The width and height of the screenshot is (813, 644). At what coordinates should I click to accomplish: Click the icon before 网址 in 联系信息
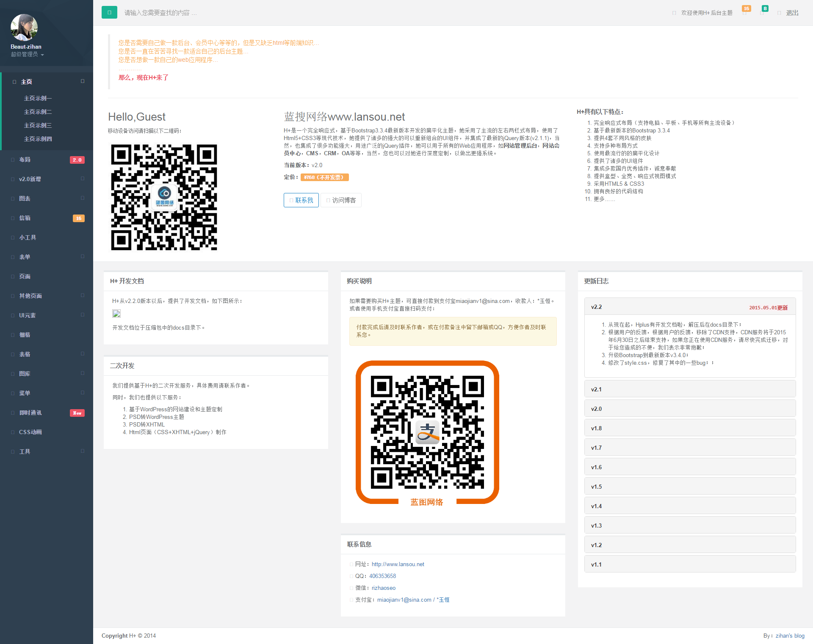click(351, 564)
